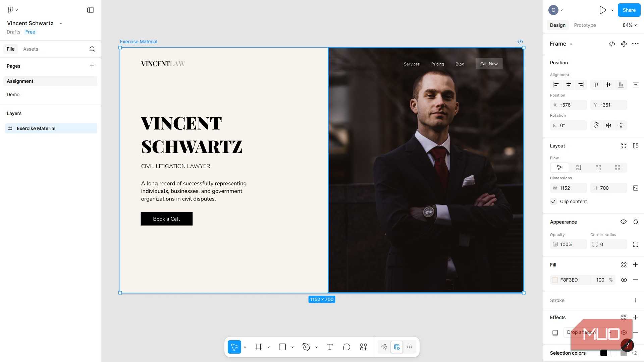The image size is (644, 362).
Task: Open the zoom 84% dropdown
Action: [x=630, y=25]
